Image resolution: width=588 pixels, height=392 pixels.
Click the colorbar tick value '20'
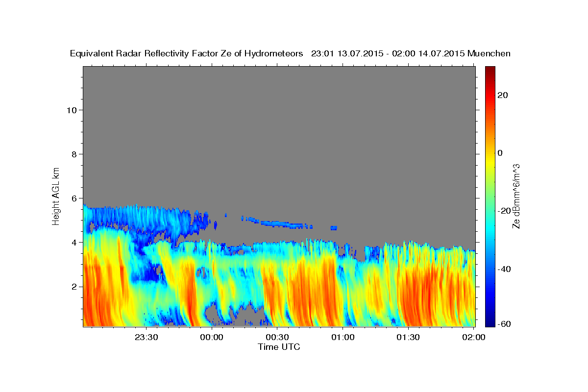(x=503, y=95)
